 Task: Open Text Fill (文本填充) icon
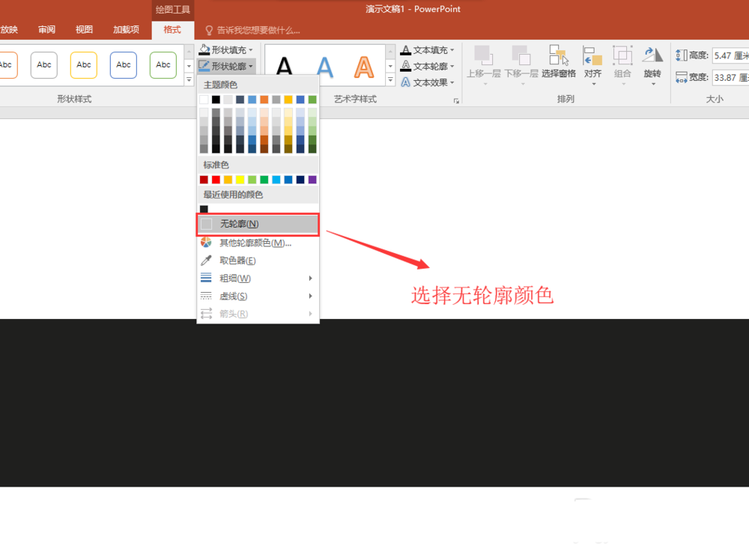(x=405, y=49)
